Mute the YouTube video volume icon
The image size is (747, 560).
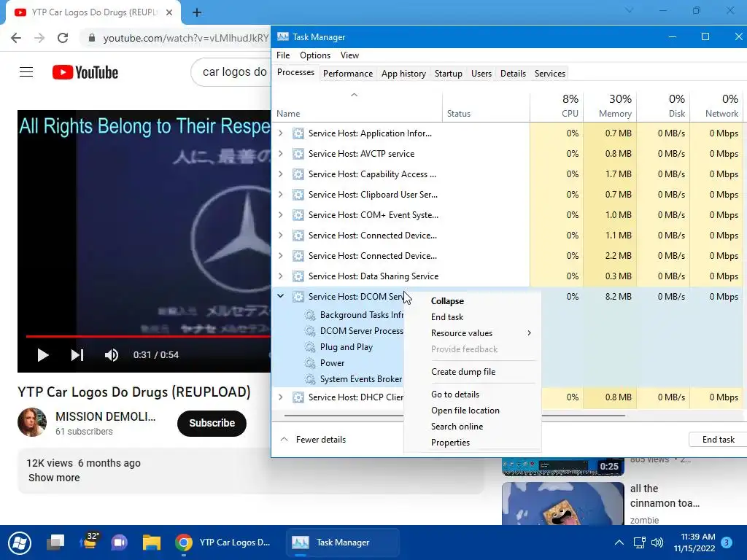pos(112,355)
